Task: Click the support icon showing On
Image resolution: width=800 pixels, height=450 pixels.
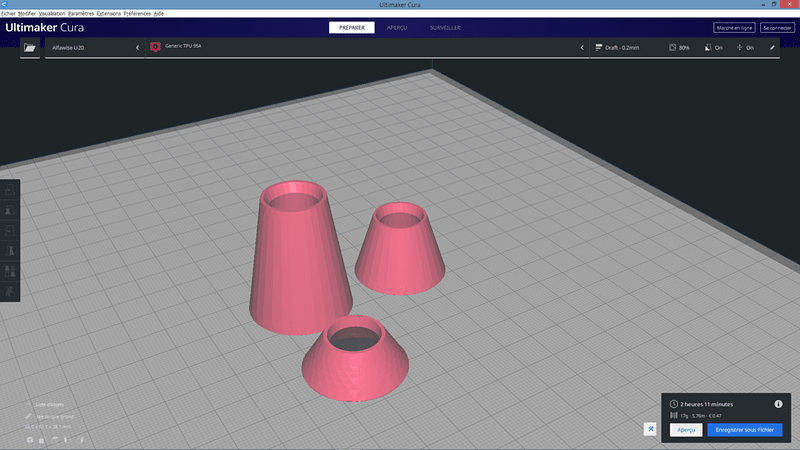Action: tap(708, 47)
